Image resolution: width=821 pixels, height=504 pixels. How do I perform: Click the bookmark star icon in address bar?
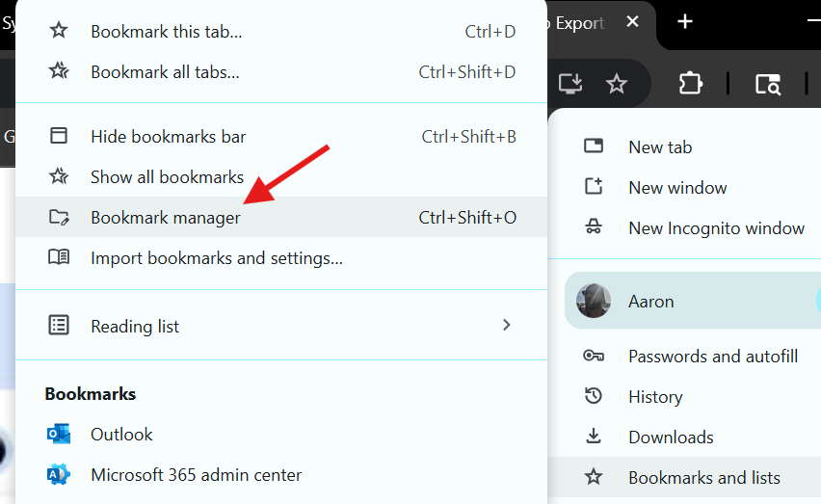click(x=617, y=84)
